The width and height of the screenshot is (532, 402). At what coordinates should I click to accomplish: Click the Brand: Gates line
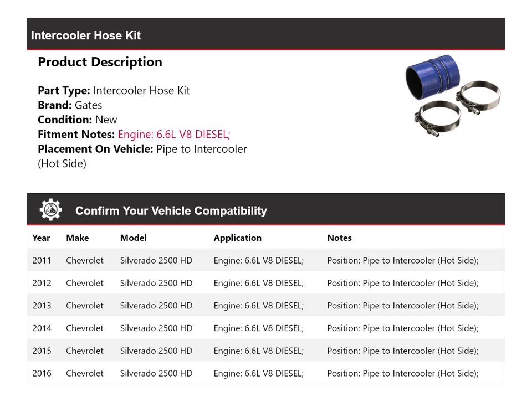point(70,105)
